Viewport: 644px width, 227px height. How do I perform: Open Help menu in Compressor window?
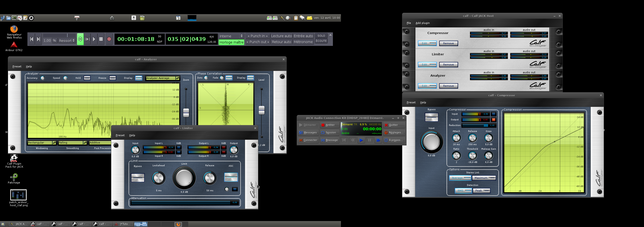click(x=423, y=102)
